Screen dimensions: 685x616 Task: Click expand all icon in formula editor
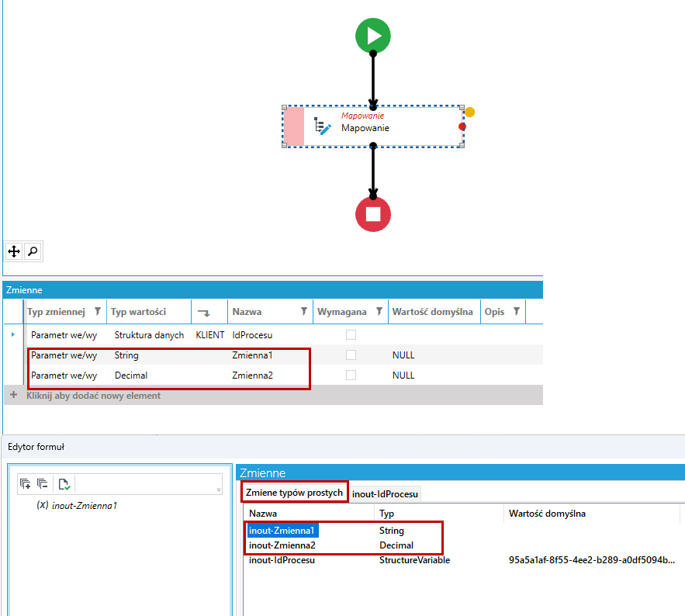coord(26,483)
